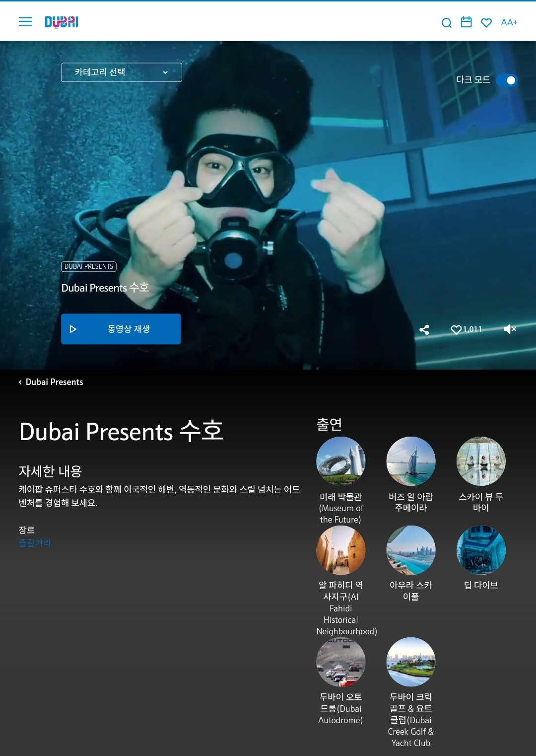Image resolution: width=536 pixels, height=756 pixels.
Task: Click the Dubai logo
Action: click(62, 22)
